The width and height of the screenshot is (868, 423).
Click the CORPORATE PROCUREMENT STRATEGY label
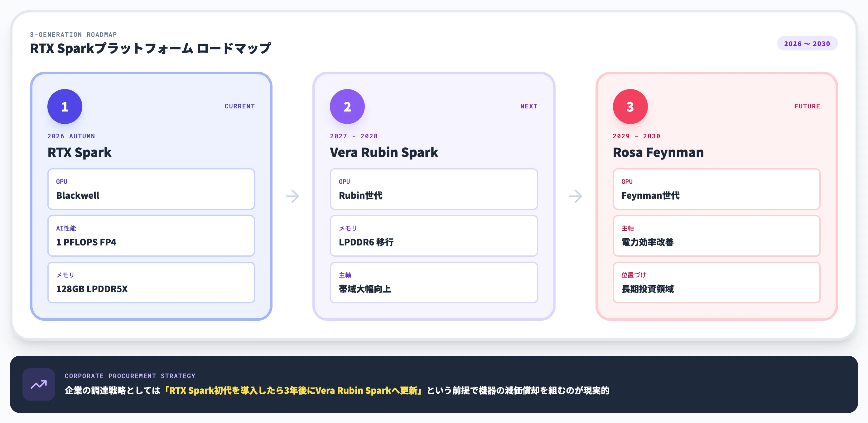[130, 376]
